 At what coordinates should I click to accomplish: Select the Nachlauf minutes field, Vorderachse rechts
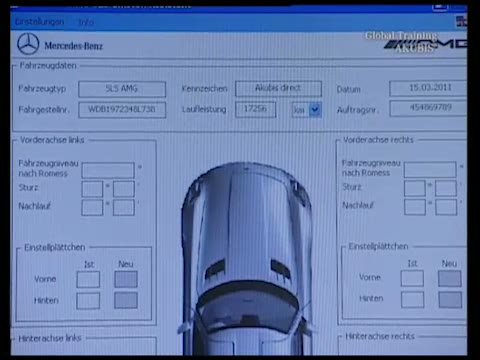click(x=446, y=207)
